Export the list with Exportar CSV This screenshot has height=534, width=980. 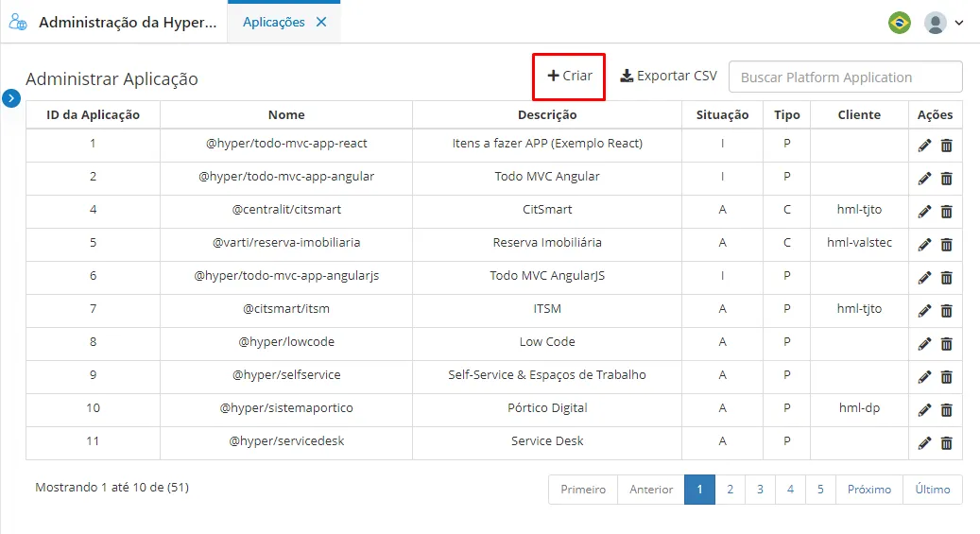tap(668, 76)
